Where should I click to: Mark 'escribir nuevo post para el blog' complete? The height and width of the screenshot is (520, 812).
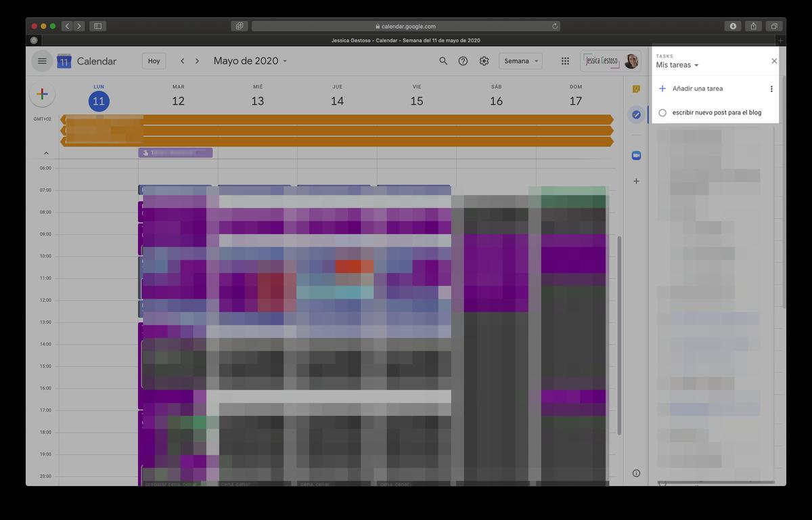(662, 113)
